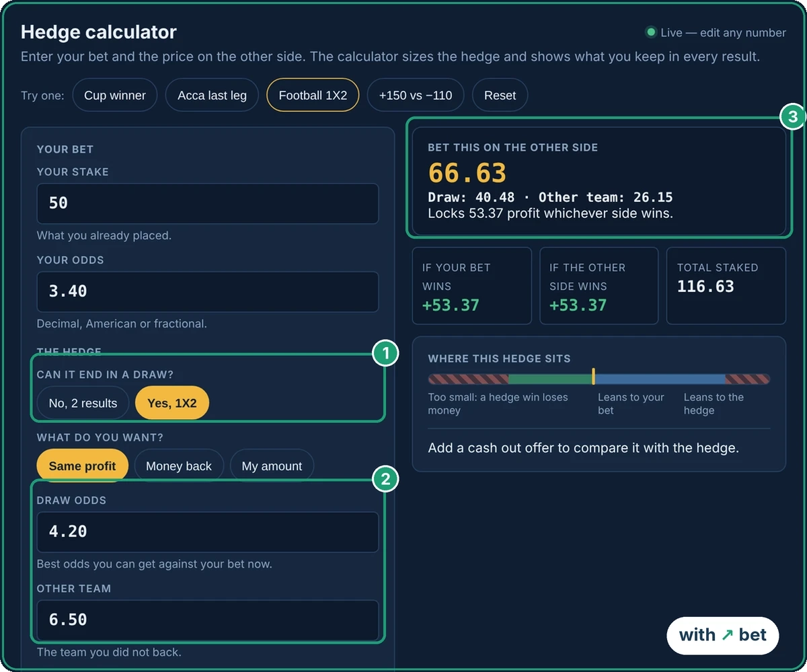The width and height of the screenshot is (807, 672).
Task: Click the with bet logo badge
Action: click(723, 635)
